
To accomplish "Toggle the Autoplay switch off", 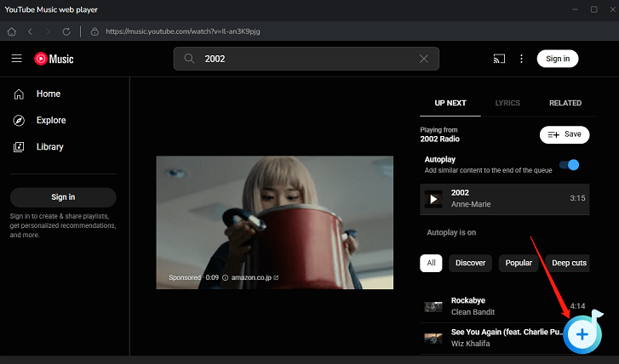I will [x=570, y=165].
